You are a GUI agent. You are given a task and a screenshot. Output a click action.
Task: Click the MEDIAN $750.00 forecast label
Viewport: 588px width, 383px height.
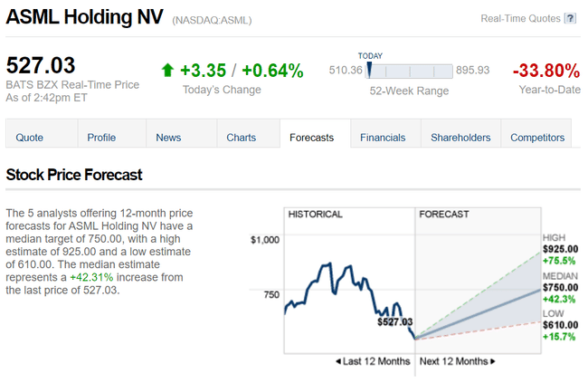click(561, 287)
